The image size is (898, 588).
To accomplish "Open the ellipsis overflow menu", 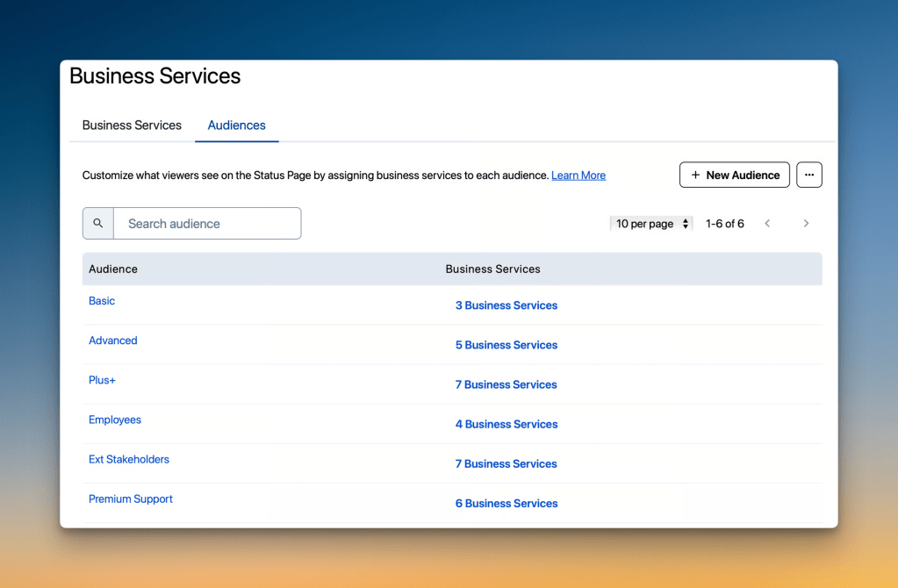I will tap(808, 175).
